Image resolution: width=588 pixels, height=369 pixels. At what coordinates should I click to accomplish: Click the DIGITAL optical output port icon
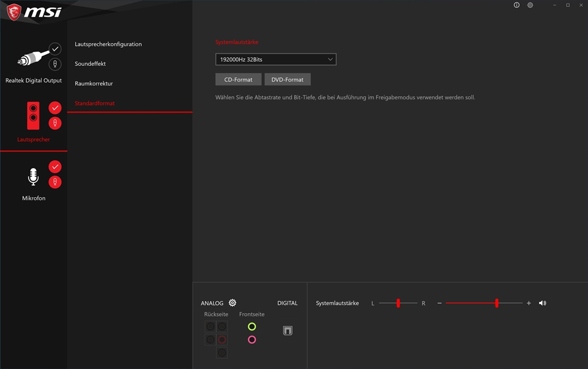(x=288, y=330)
